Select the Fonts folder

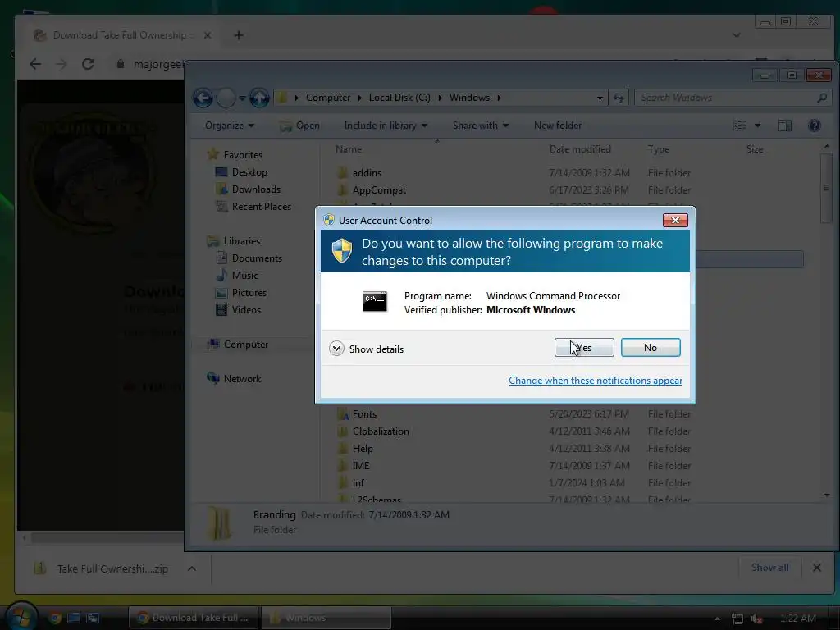coord(364,414)
